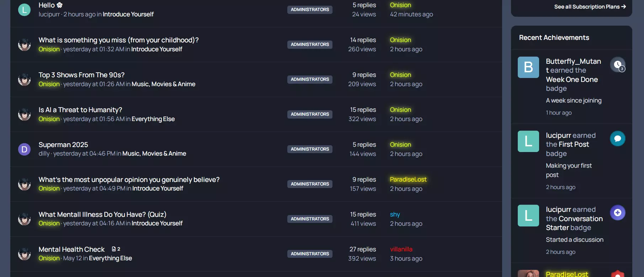Click Onision username under Top 3 Shows title

pyautogui.click(x=49, y=84)
